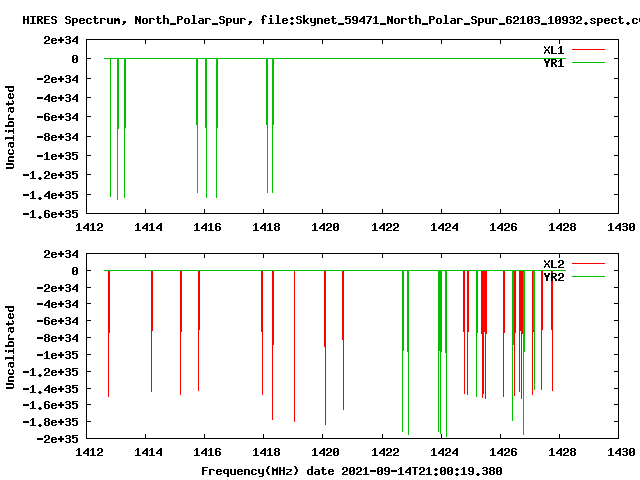Click the 1418 tick label on upper plot

point(266,227)
